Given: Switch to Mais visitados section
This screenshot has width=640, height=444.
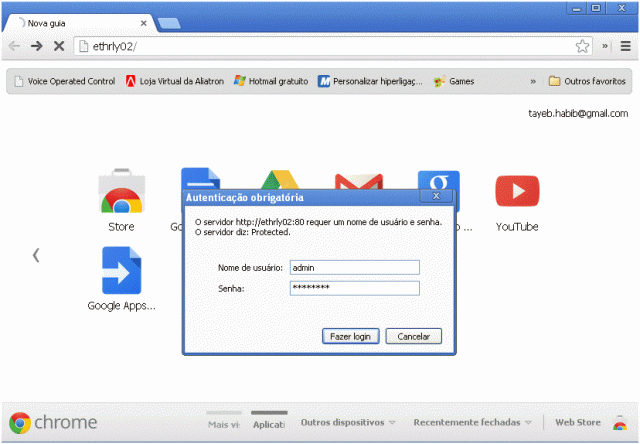Looking at the screenshot, I should (x=222, y=424).
